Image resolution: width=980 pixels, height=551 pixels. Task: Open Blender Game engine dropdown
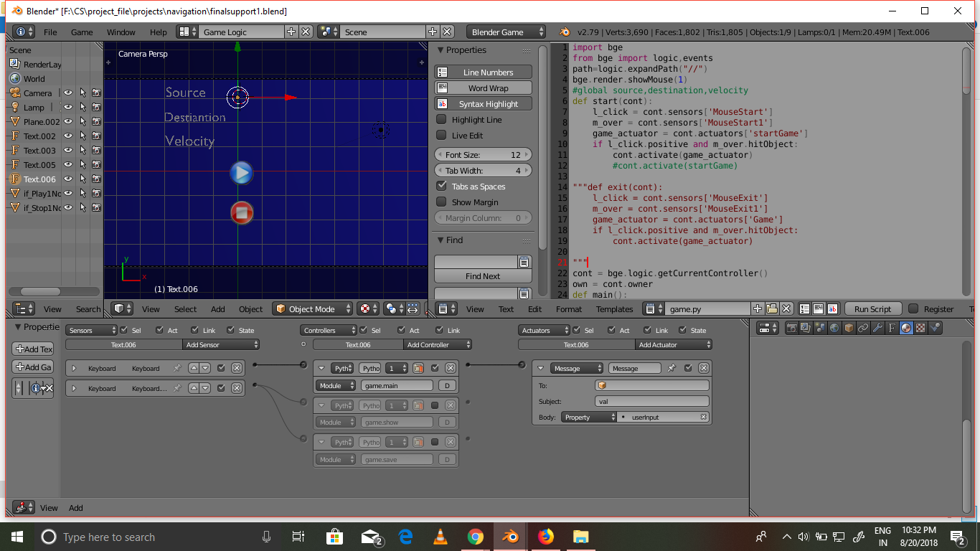coord(505,32)
